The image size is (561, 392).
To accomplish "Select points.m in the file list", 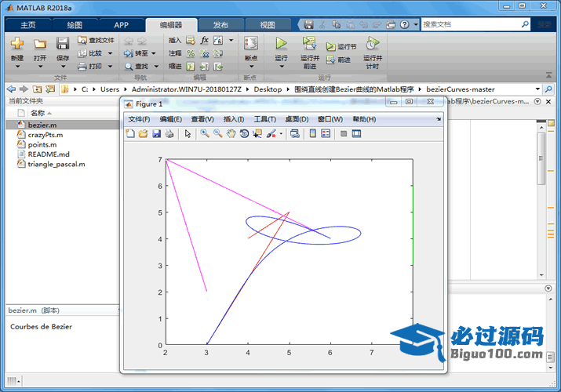I will 63,144.
